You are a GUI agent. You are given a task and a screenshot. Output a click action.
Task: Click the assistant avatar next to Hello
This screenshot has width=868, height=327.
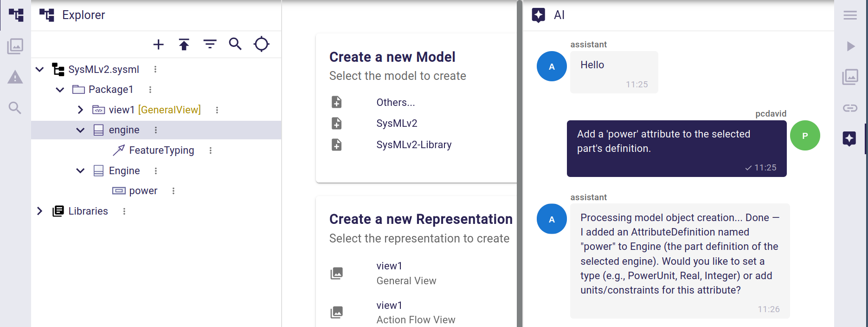pyautogui.click(x=552, y=66)
